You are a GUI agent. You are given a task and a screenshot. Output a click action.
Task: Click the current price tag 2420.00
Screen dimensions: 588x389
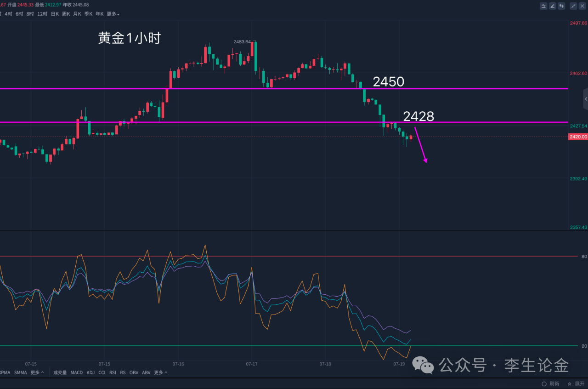(x=578, y=137)
